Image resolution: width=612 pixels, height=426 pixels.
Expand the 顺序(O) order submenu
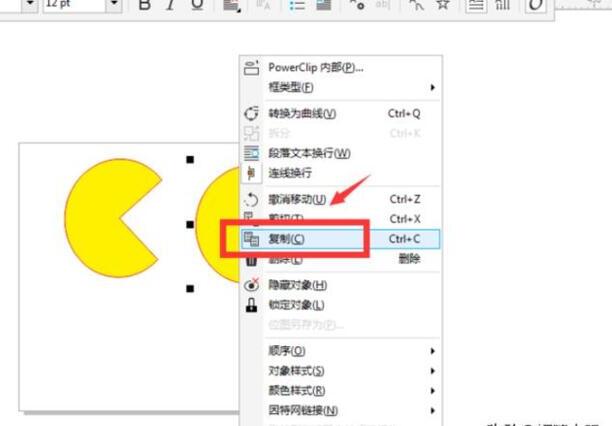[x=340, y=351]
